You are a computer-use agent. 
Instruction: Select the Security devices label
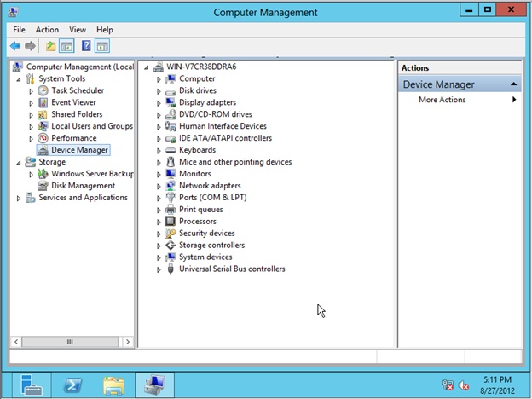tap(207, 233)
